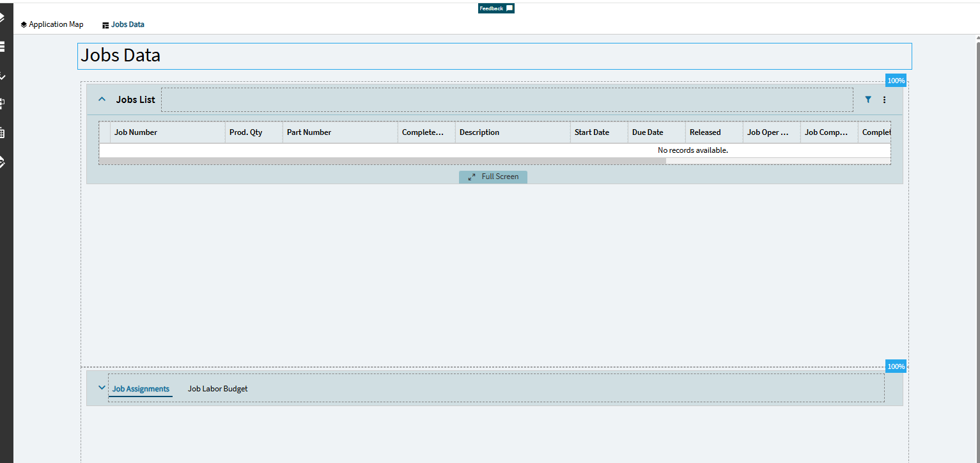The image size is (980, 463).
Task: Click the Released column header
Action: click(714, 132)
